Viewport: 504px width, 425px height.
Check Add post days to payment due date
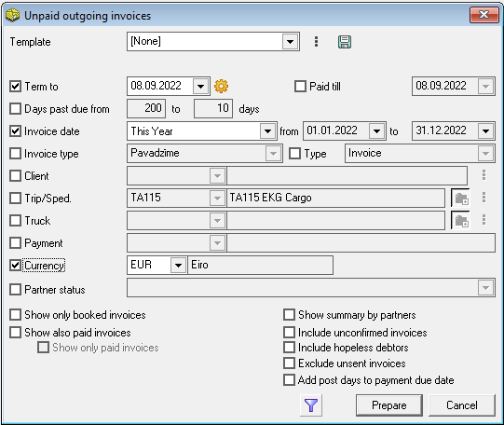coord(289,379)
